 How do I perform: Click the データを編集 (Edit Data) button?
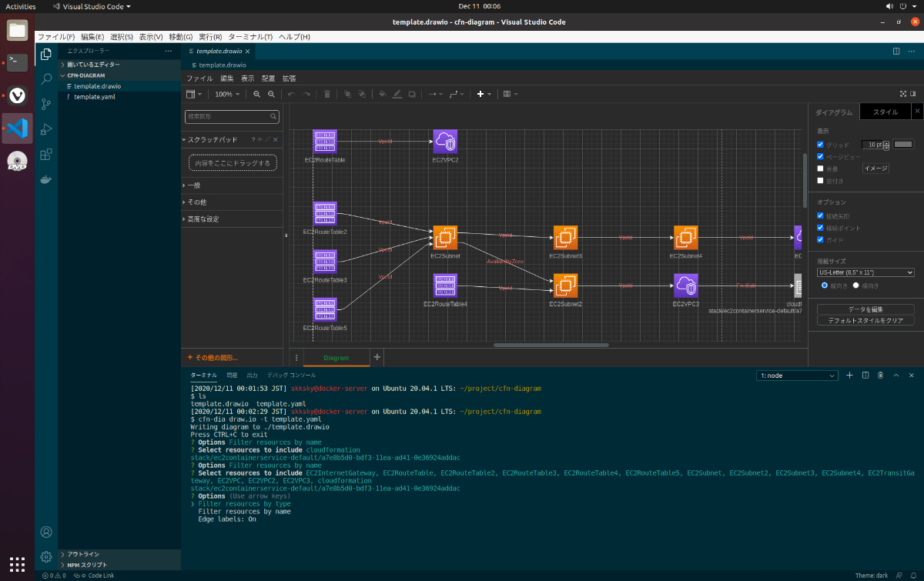[865, 309]
